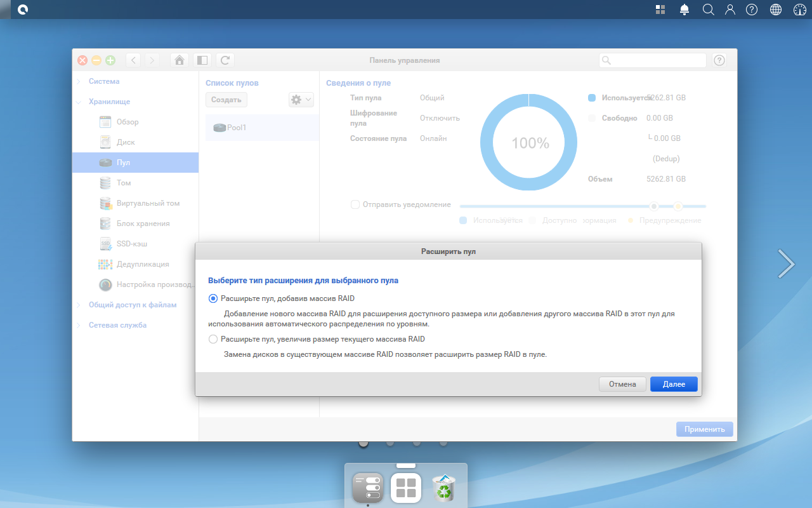This screenshot has height=508, width=812.
Task: Open the Диск sidebar item
Action: (135, 142)
